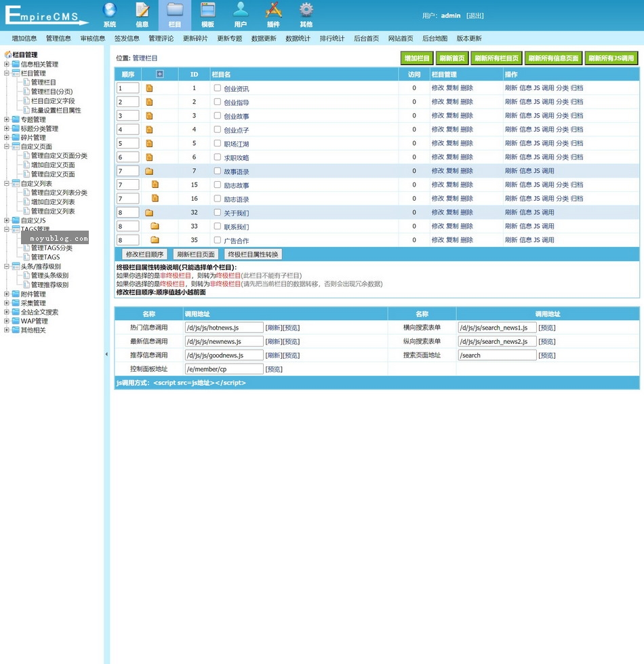Screen dimensions: 644x664
Task: Click the file icon of the 创业资讯 row
Action: click(x=149, y=88)
